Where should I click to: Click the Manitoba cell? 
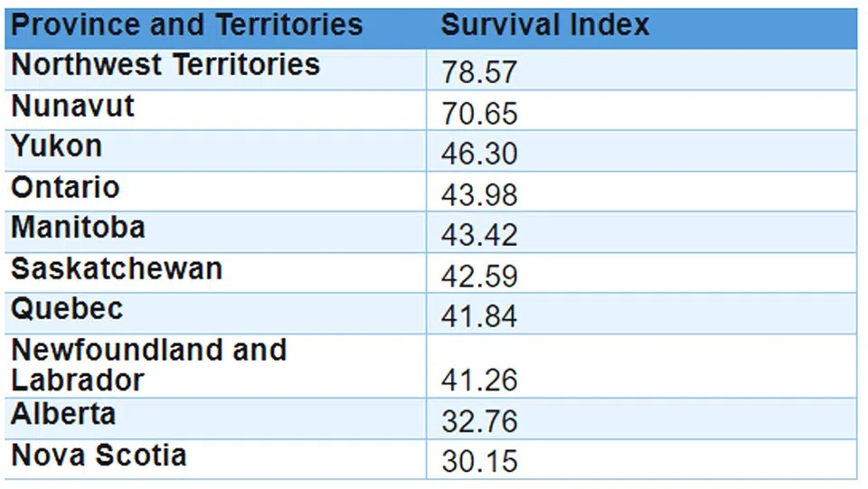click(x=78, y=228)
